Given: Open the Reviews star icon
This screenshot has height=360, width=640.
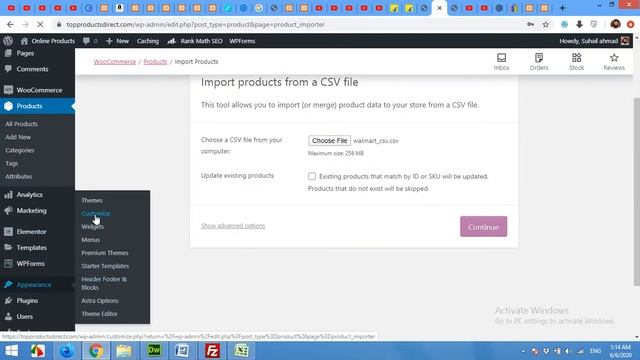Looking at the screenshot, I should 614,62.
